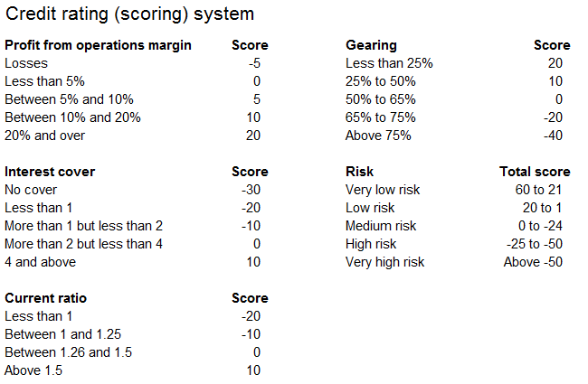Click 'More than 2 but less than 4'
This screenshot has height=384, width=588.
(x=83, y=244)
